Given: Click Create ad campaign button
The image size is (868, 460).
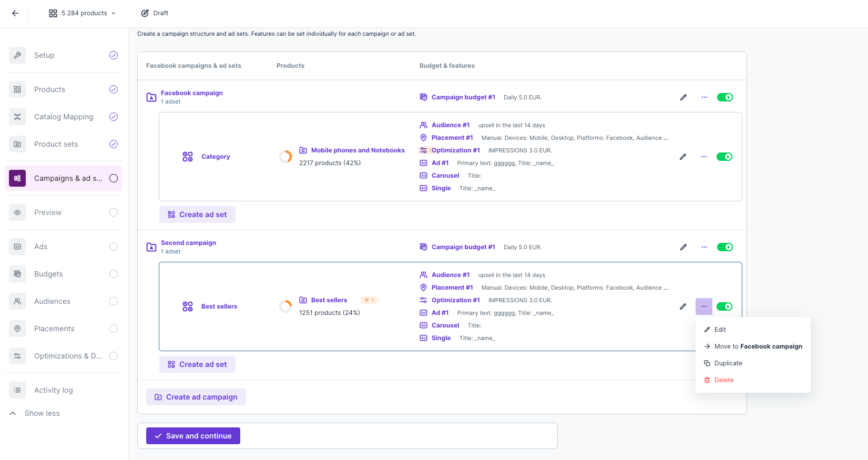Looking at the screenshot, I should click(196, 397).
